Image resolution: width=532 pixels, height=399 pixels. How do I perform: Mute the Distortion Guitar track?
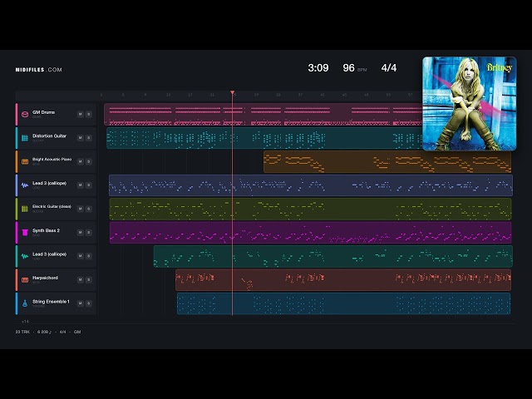pos(80,138)
